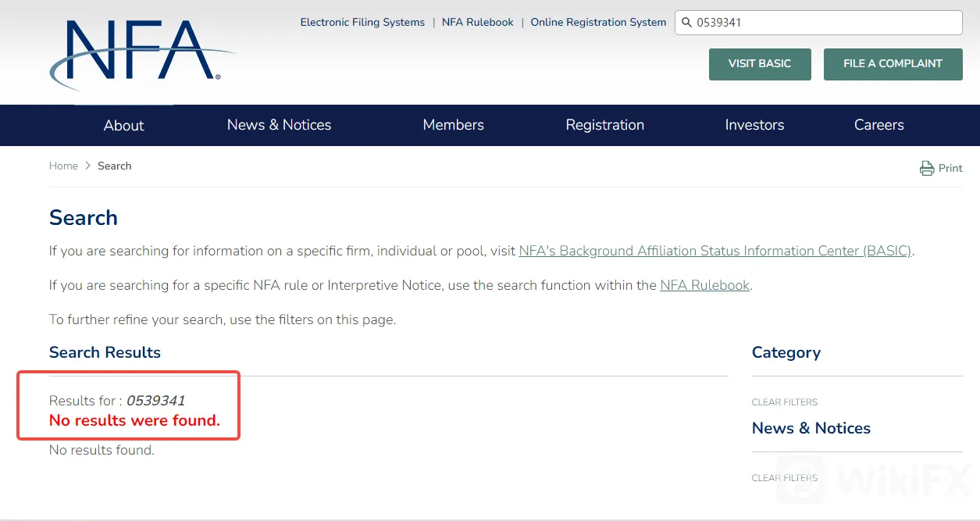Viewport: 980px width, 521px height.
Task: Click the 'No results found.' text
Action: tap(102, 450)
